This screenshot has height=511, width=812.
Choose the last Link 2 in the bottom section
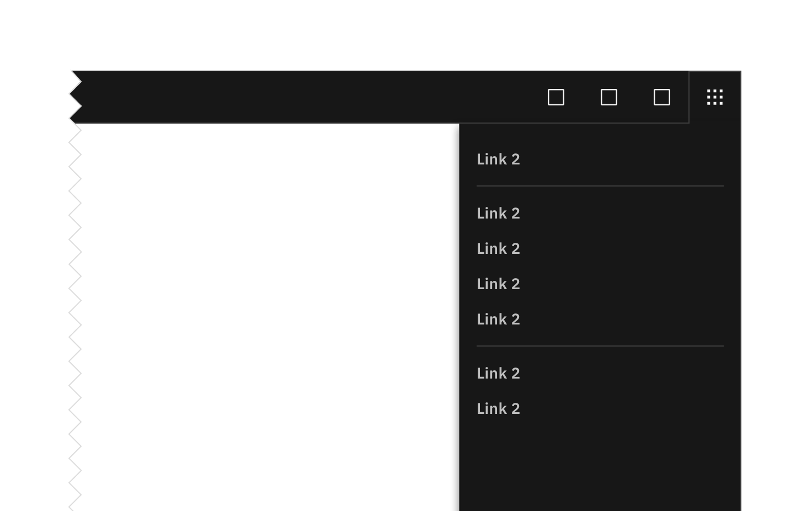498,409
